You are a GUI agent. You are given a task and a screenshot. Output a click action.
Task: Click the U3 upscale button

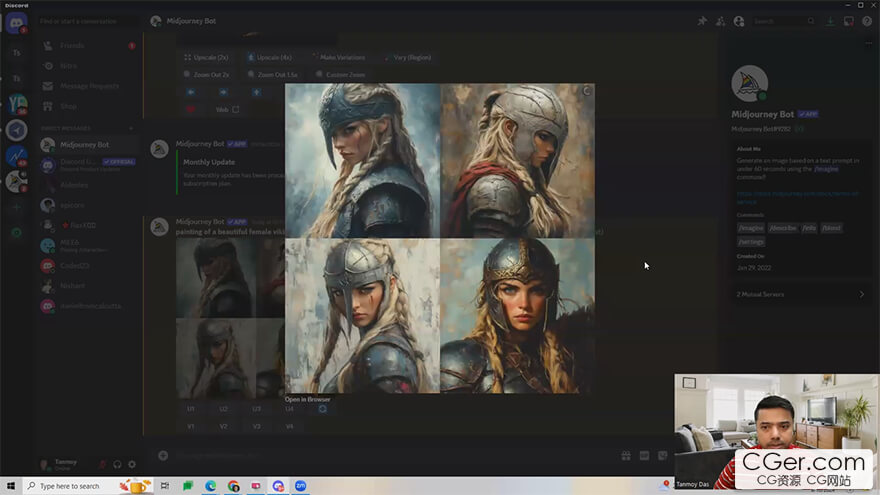256,409
